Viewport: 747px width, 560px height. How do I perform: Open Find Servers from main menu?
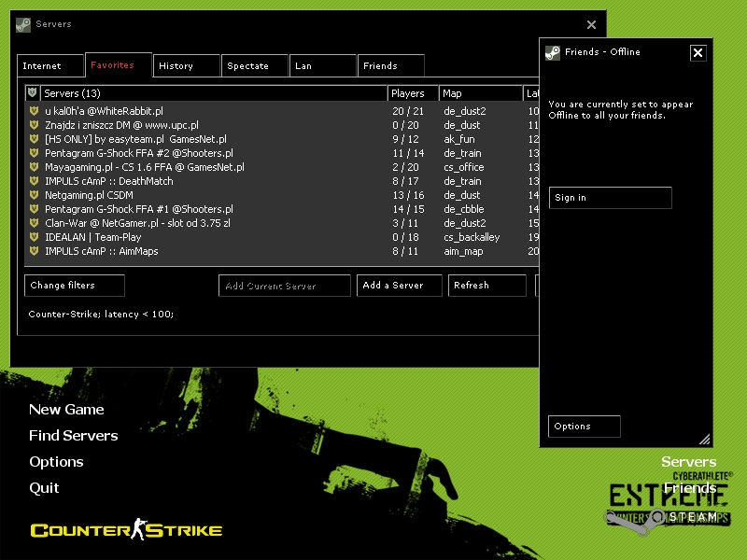[x=74, y=435]
